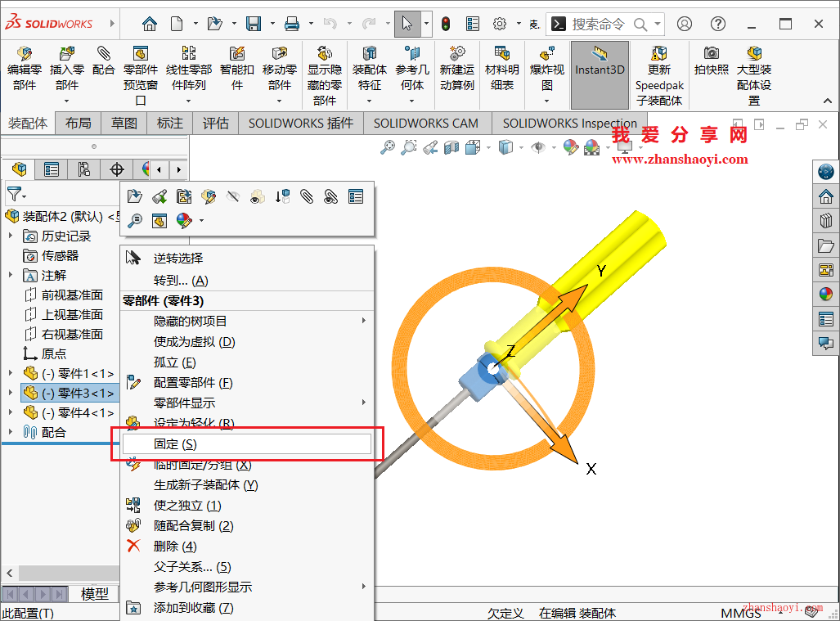
Task: Click the user account login icon
Action: click(684, 24)
